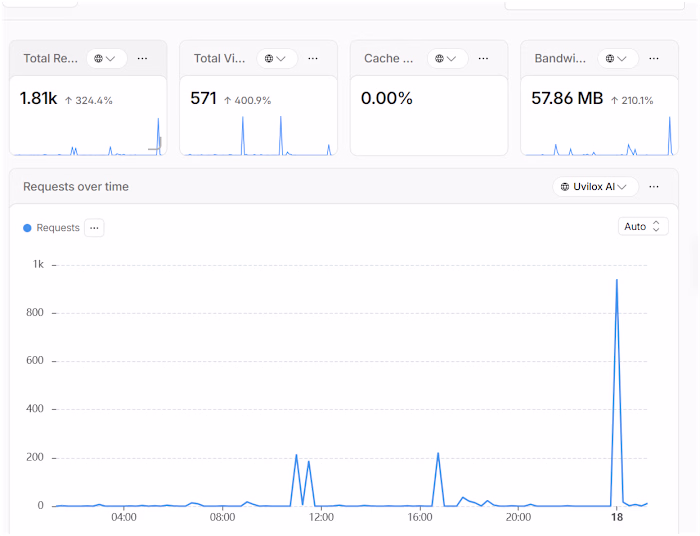Image resolution: width=700 pixels, height=536 pixels.
Task: Click the Requests over time heading
Action: 76,187
